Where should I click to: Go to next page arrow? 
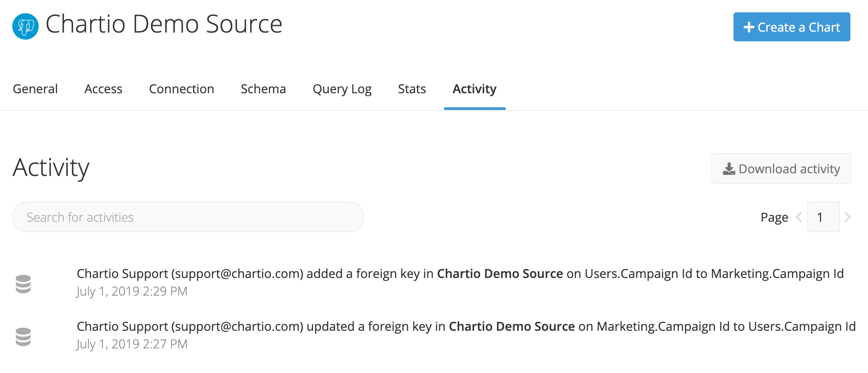[x=848, y=217]
